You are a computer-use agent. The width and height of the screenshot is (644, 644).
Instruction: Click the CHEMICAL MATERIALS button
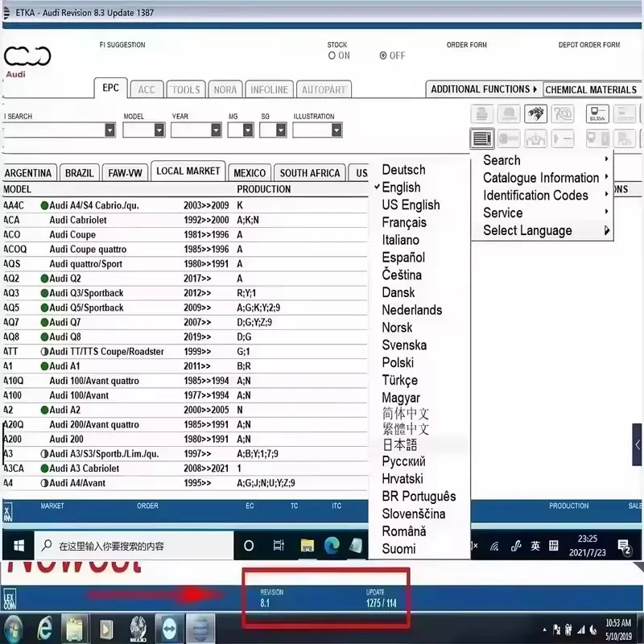pyautogui.click(x=591, y=89)
